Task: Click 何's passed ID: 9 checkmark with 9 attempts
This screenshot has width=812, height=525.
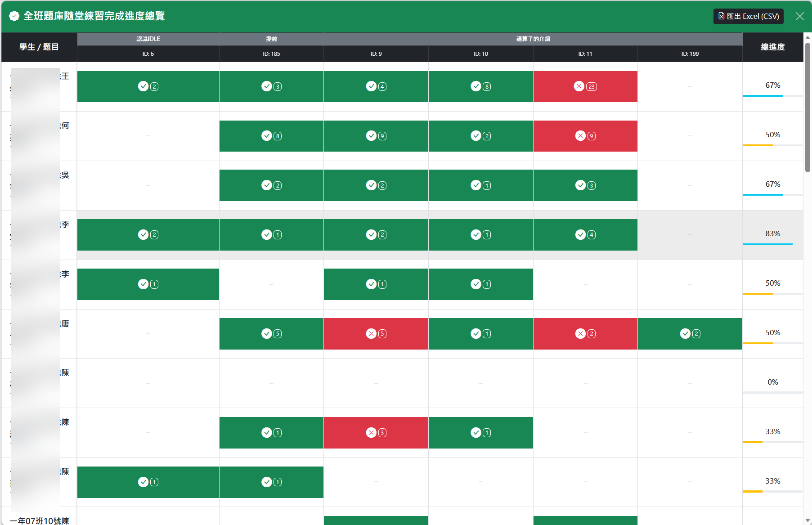Action: (371, 136)
